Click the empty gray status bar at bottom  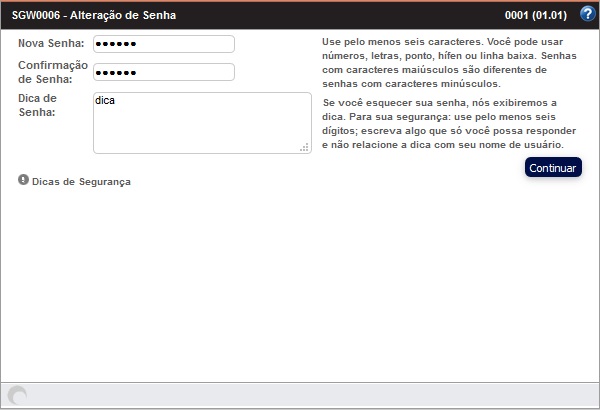tap(300, 396)
